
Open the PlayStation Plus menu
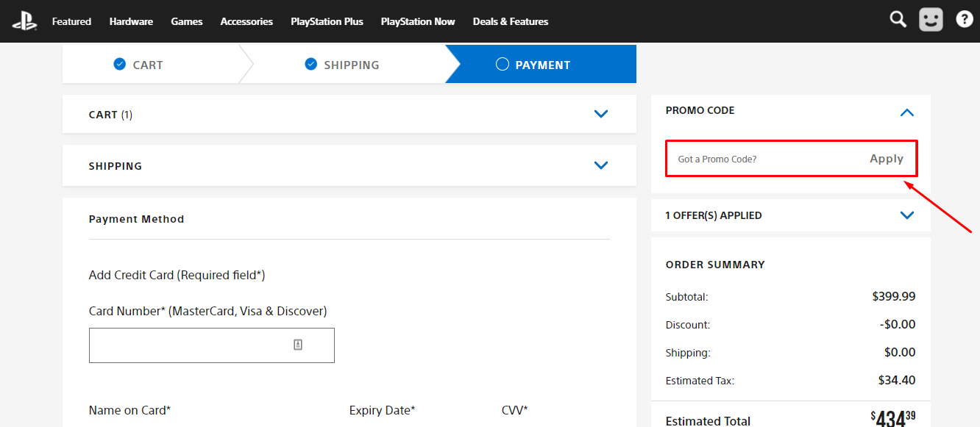coord(327,21)
